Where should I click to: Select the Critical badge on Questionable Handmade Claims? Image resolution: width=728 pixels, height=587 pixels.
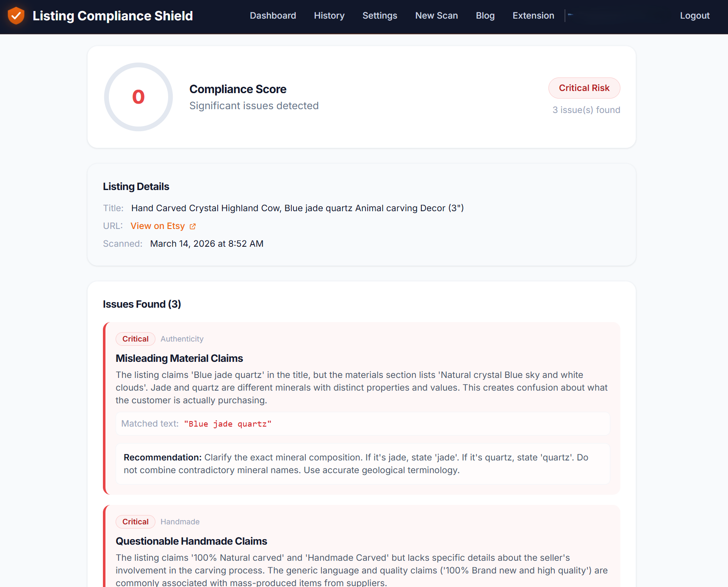click(135, 521)
